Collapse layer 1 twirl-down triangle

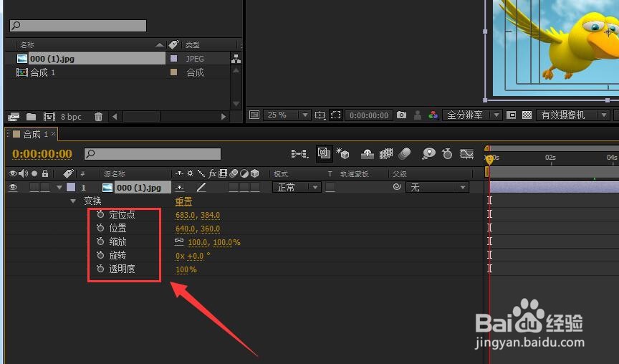[x=59, y=188]
